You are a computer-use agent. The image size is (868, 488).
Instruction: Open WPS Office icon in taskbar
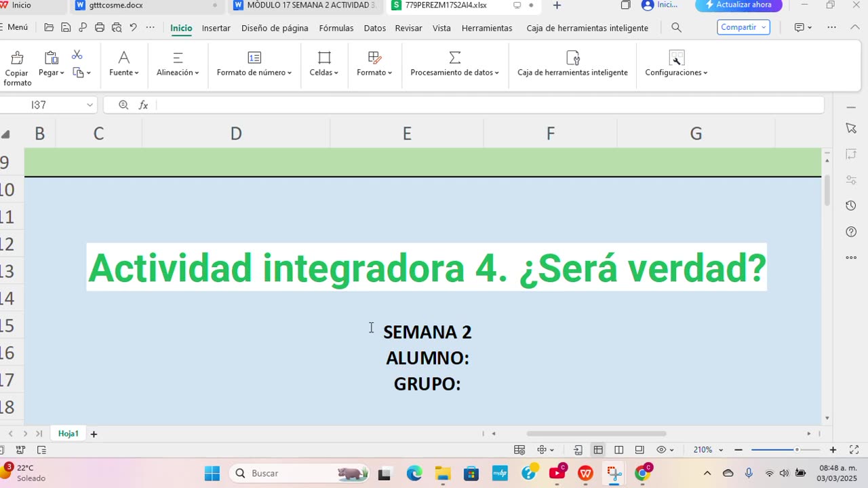585,473
